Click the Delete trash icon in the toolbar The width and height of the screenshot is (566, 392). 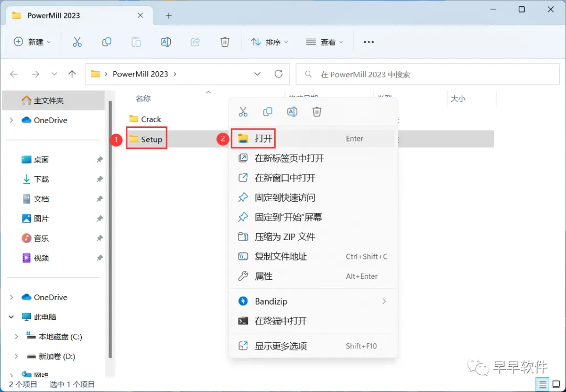pyautogui.click(x=225, y=42)
